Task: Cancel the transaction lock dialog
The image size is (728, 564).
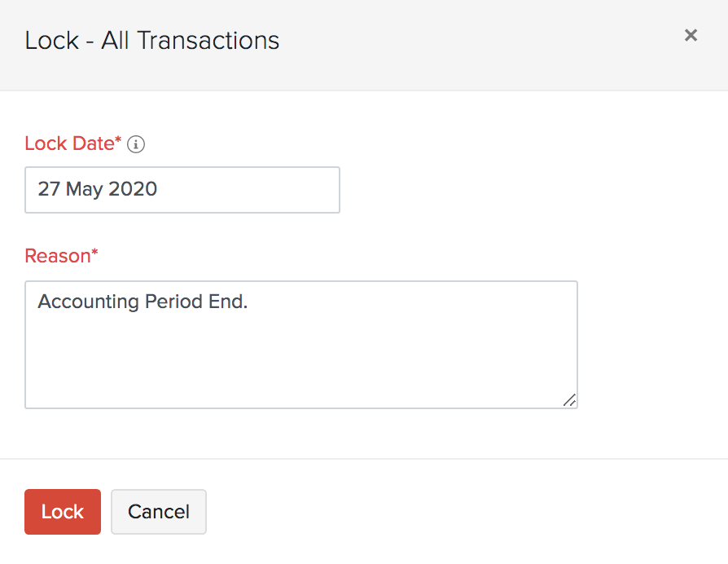Action: point(158,512)
